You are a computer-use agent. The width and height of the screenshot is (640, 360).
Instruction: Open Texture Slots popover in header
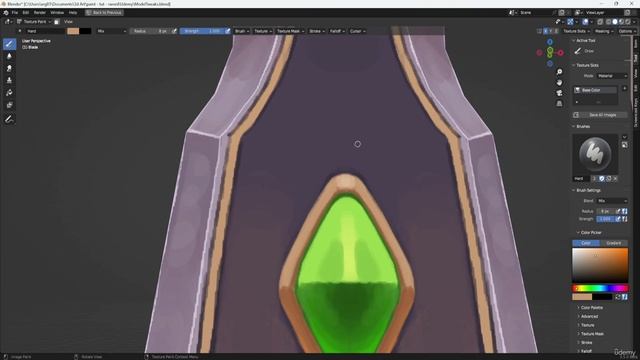pos(576,31)
